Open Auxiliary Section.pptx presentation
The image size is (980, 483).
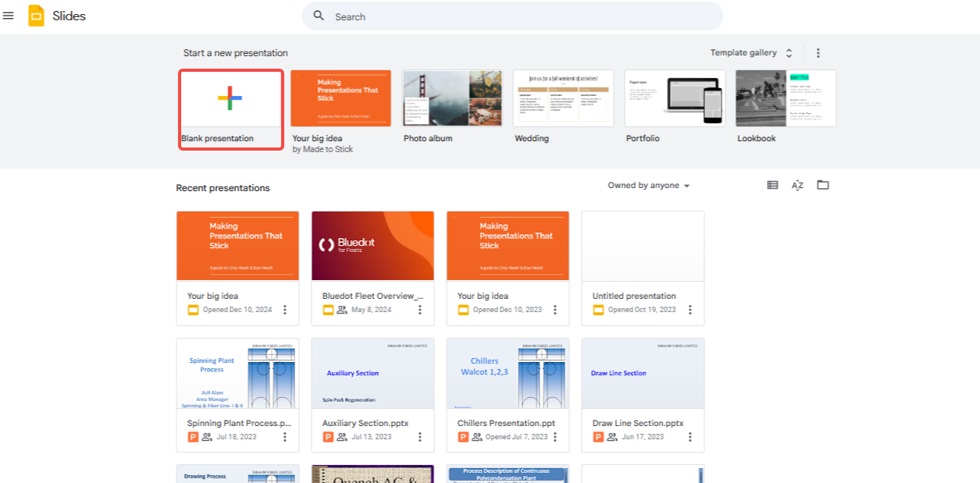pos(372,395)
